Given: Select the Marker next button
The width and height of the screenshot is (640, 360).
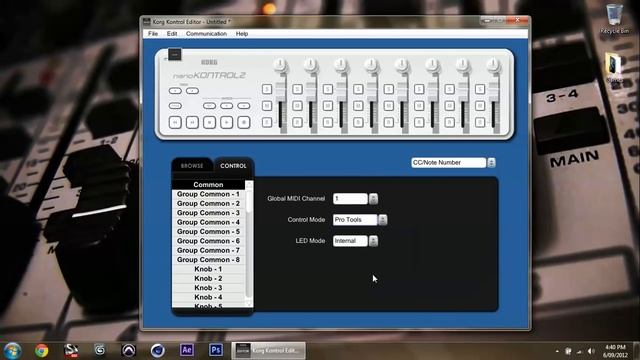Looking at the screenshot, I should 244,106.
